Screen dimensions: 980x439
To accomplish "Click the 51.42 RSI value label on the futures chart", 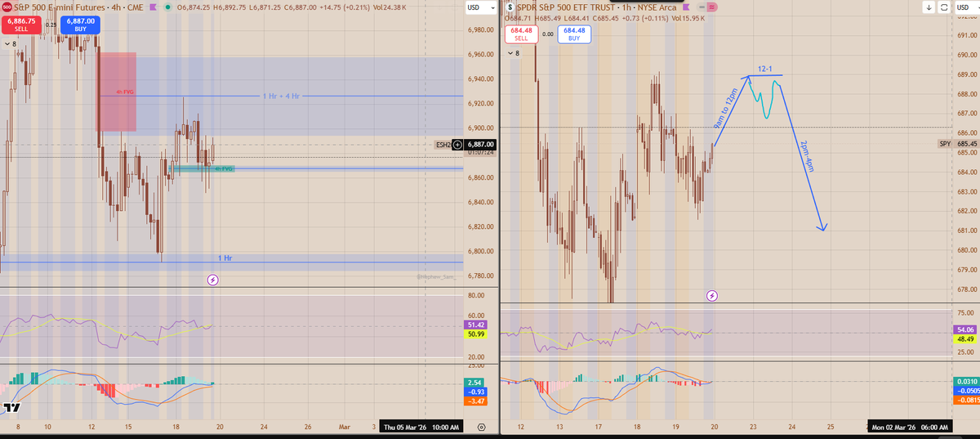I will coord(474,325).
